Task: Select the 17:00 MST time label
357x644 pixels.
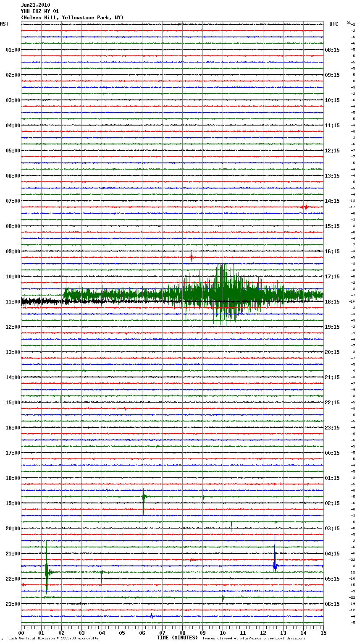Action: pyautogui.click(x=13, y=453)
